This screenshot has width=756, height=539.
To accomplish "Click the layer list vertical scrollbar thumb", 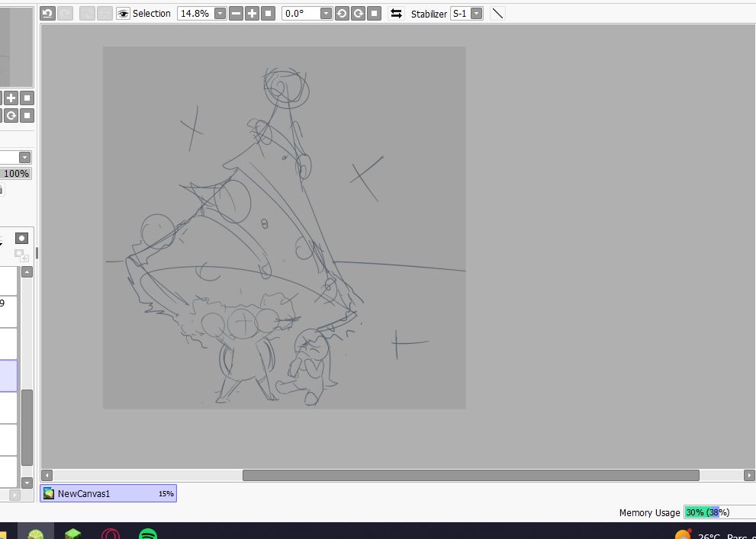I will point(27,428).
